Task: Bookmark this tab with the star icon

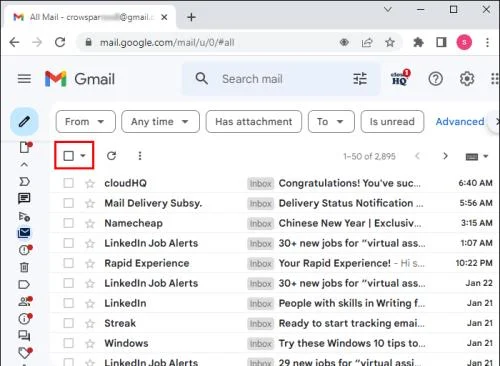Action: coord(390,42)
